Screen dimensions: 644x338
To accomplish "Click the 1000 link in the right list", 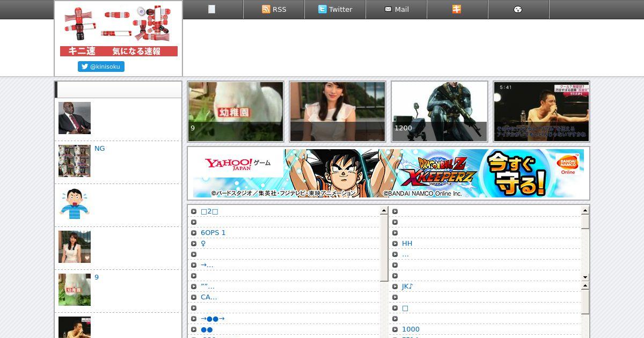I will (411, 329).
